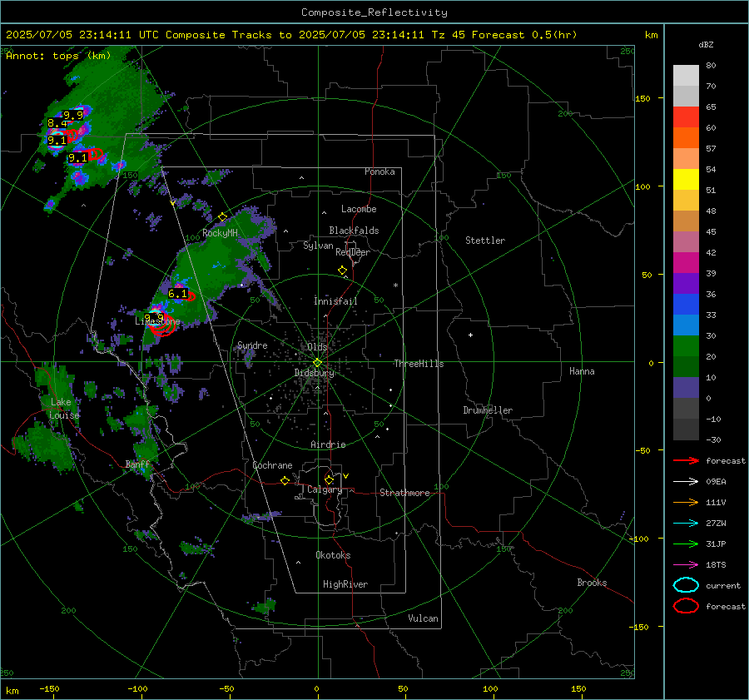Click the green 30 dBZ color swatch
The height and width of the screenshot is (700, 749).
click(686, 346)
